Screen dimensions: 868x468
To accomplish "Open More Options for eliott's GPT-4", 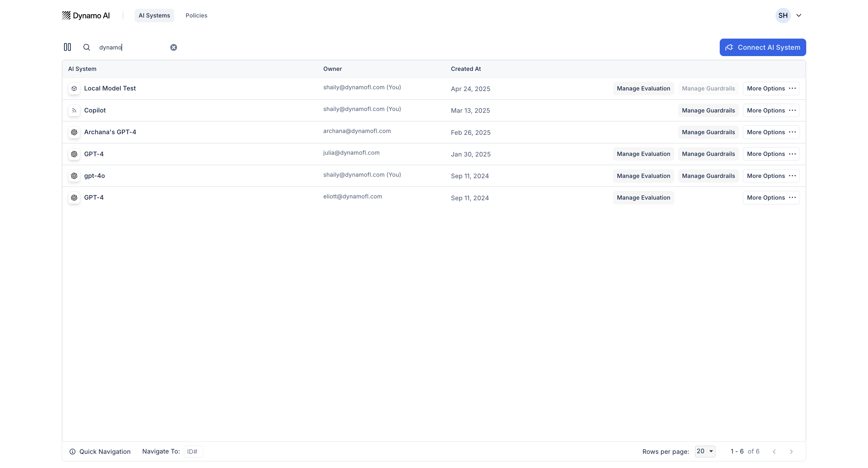I will click(771, 198).
